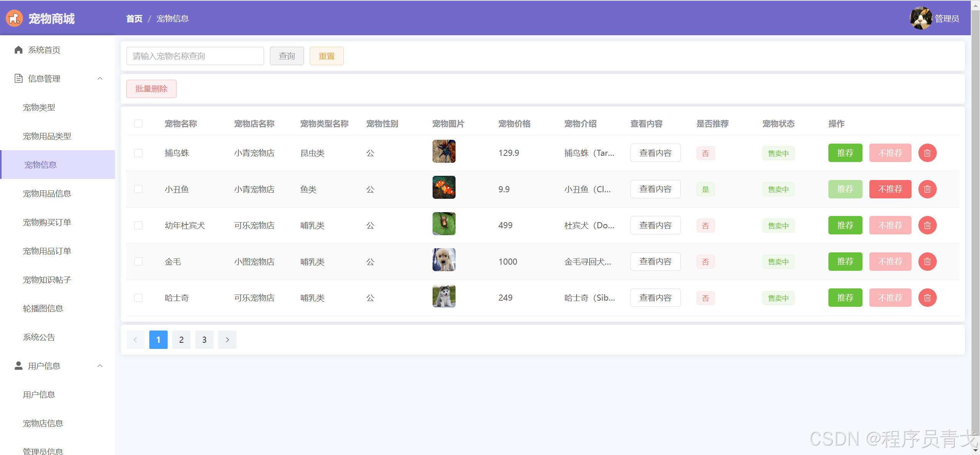Collapse the 信息管理 menu section
Image resolution: width=980 pixels, height=455 pixels.
coord(100,79)
